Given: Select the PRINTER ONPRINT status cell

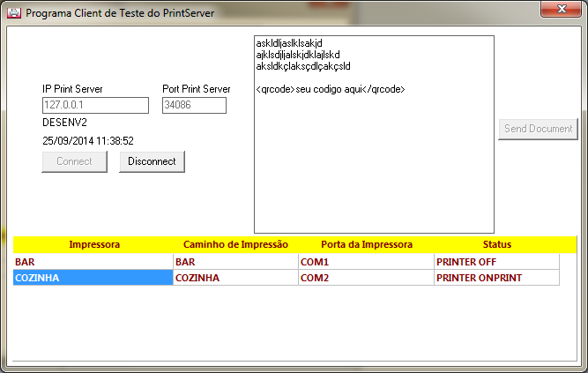Looking at the screenshot, I should tap(497, 278).
